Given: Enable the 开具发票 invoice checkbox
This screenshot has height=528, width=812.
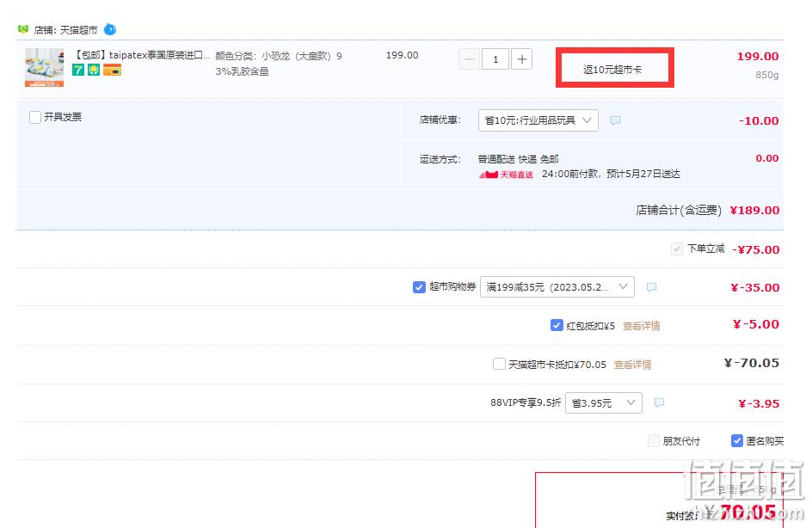Looking at the screenshot, I should pos(35,117).
